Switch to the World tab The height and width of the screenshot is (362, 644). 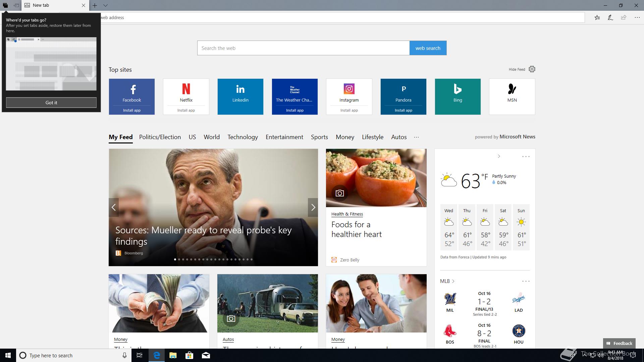212,137
